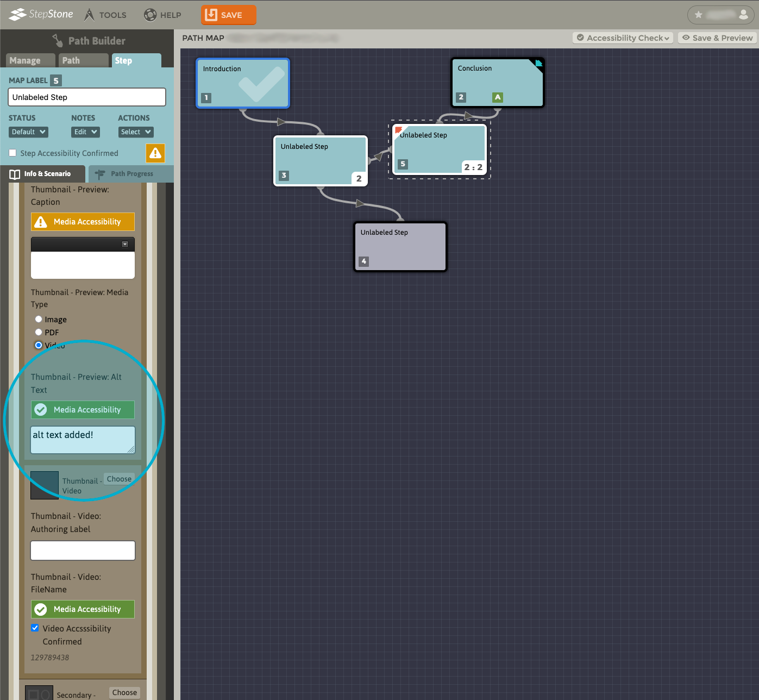
Task: Uncheck Video Accessibility Confirmed checkbox
Action: click(x=35, y=628)
